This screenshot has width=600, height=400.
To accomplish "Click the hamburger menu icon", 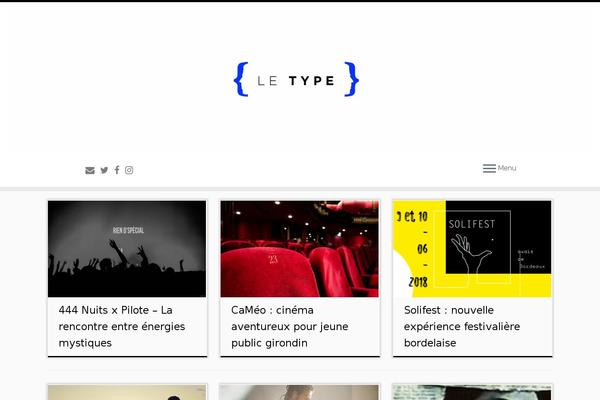I will [489, 168].
